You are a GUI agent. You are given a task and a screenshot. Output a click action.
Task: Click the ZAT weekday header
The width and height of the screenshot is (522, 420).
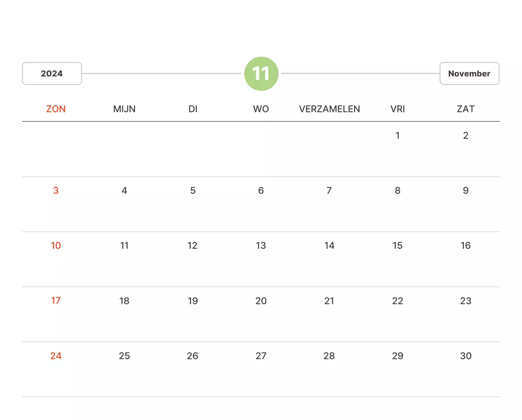[x=465, y=109]
